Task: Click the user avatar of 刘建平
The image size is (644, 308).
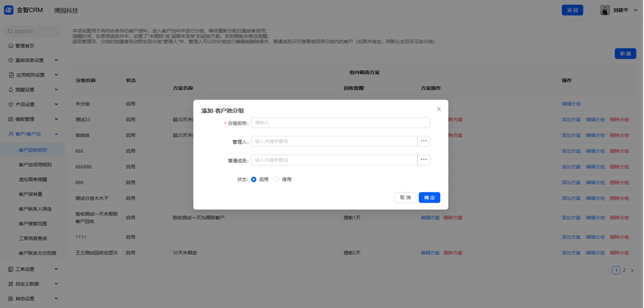Action: point(605,10)
